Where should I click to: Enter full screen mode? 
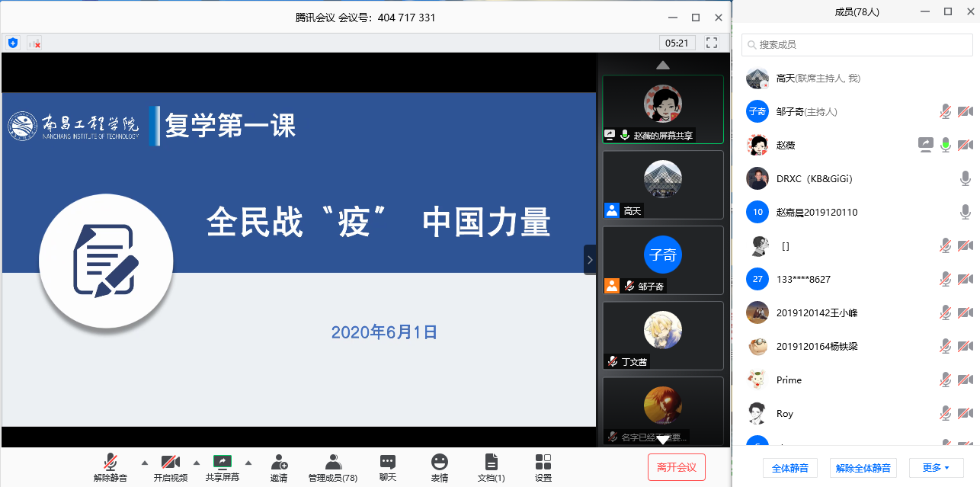712,43
